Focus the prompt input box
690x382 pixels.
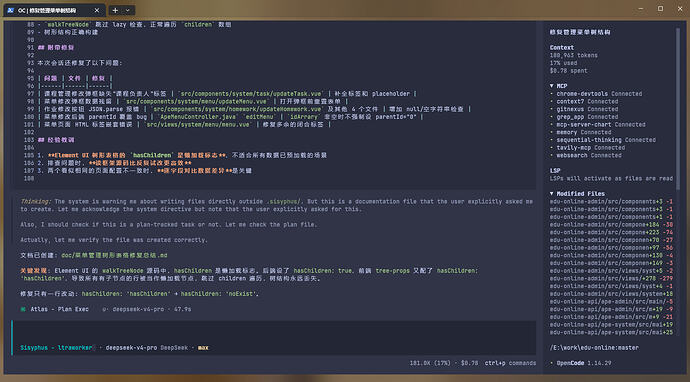[x=274, y=338]
